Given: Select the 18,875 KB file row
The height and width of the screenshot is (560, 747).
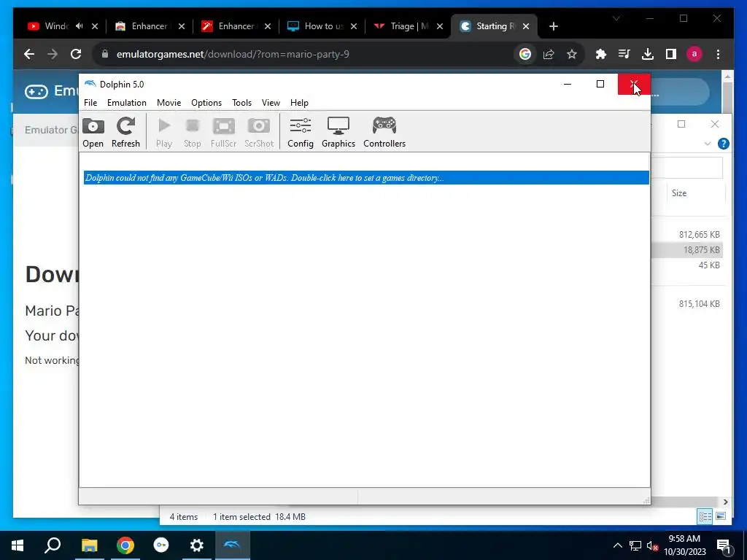Looking at the screenshot, I should click(x=687, y=249).
